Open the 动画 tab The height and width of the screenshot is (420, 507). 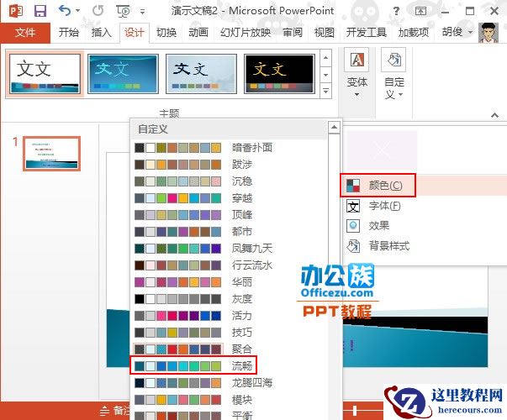pos(198,32)
